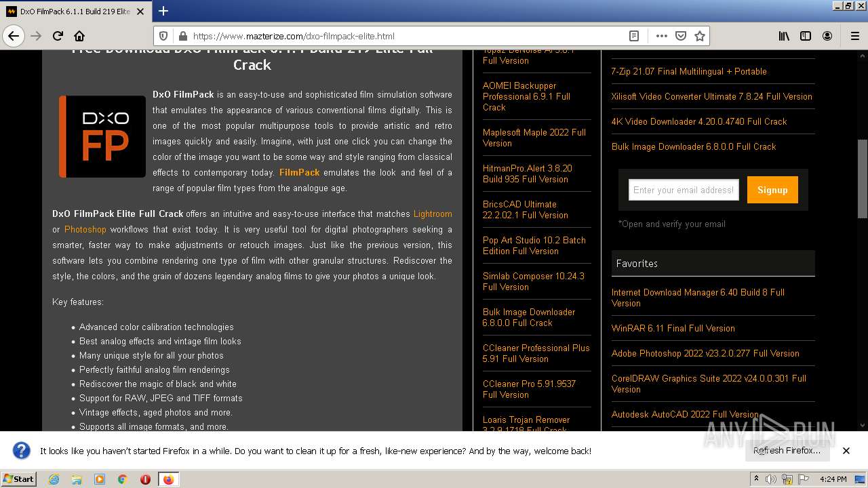This screenshot has height=488, width=868.
Task: Open File Explorer from taskbar
Action: click(x=77, y=479)
